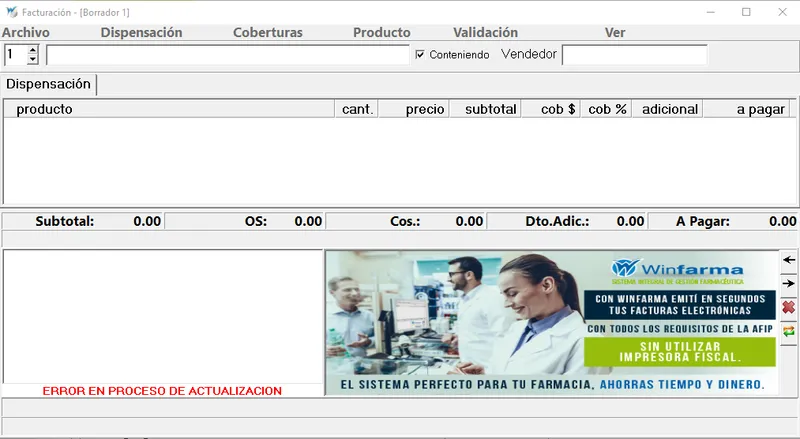Click the Cos.: total label
The image size is (800, 439).
(405, 221)
